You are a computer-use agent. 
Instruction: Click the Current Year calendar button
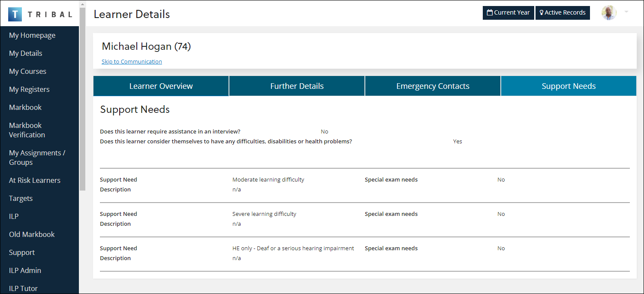tap(508, 13)
